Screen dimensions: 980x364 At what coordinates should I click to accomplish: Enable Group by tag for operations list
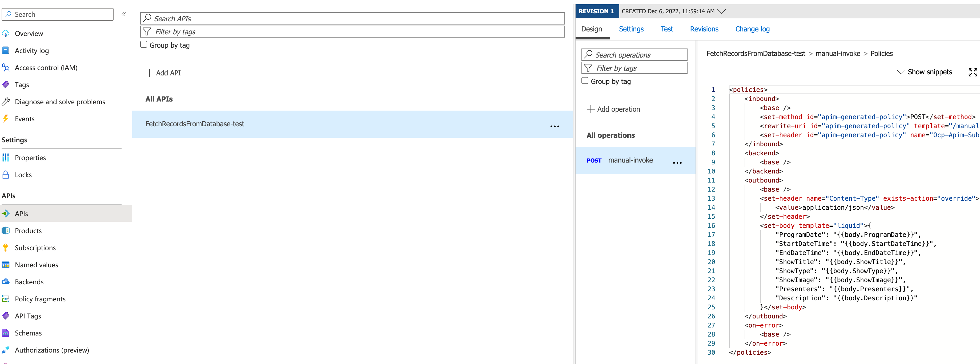point(585,81)
